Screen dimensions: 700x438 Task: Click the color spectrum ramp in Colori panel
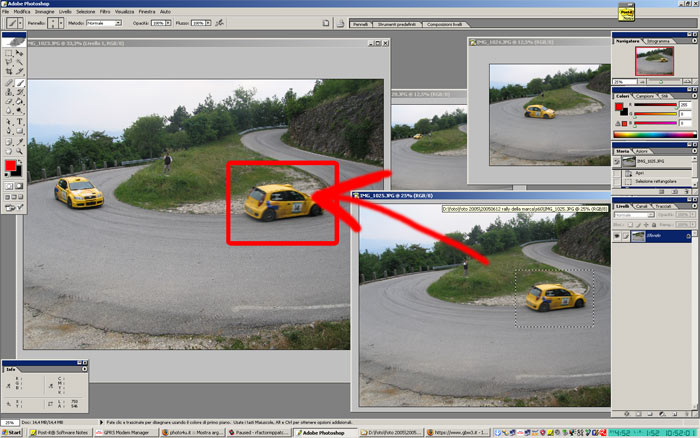coord(654,134)
